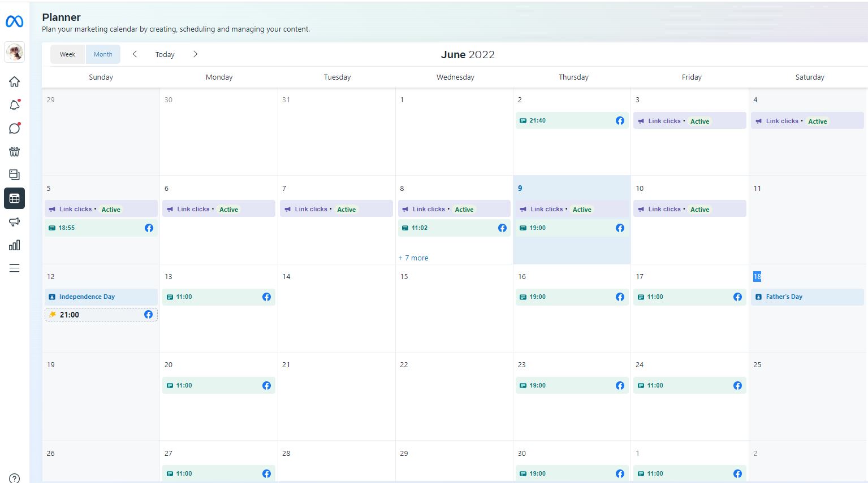Open the Planner calendar sidebar icon
This screenshot has width=868, height=483.
click(x=15, y=198)
